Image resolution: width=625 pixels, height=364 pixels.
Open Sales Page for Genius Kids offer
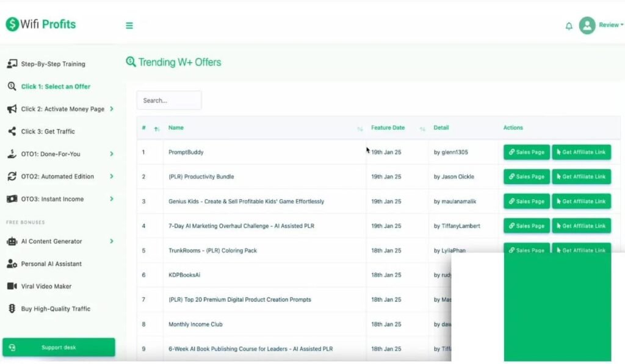(x=527, y=201)
